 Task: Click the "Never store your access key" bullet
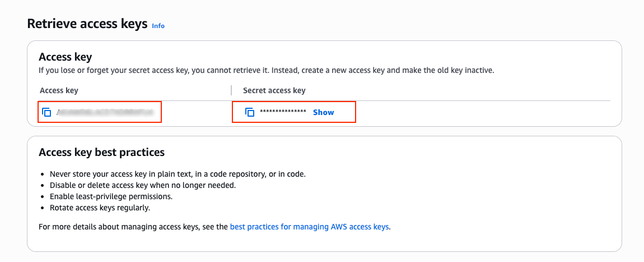click(x=178, y=174)
